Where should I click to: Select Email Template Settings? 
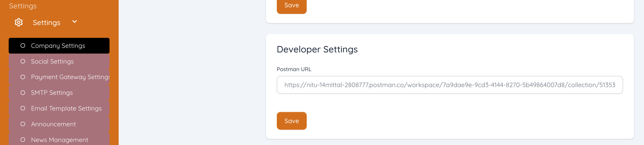[66, 108]
